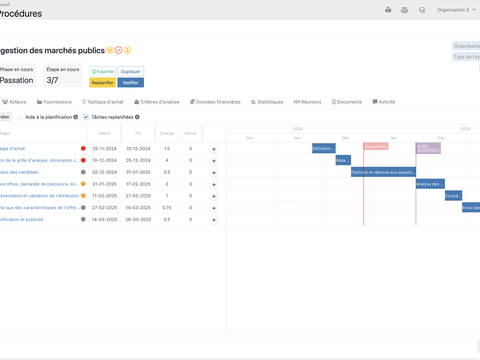The height and width of the screenshot is (360, 480).
Task: Click plus button in row starting 17-02-2025
Action: click(x=214, y=196)
